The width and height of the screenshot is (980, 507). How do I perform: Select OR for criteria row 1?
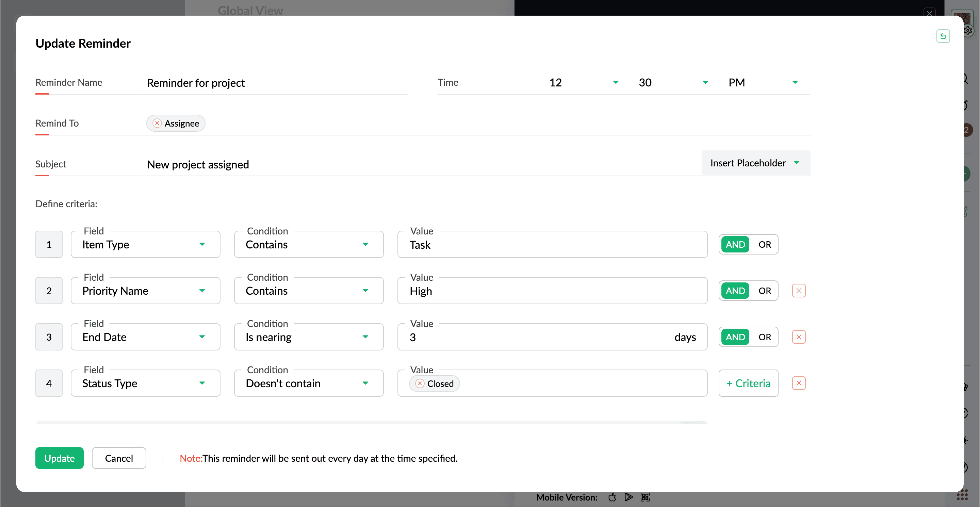coord(764,245)
